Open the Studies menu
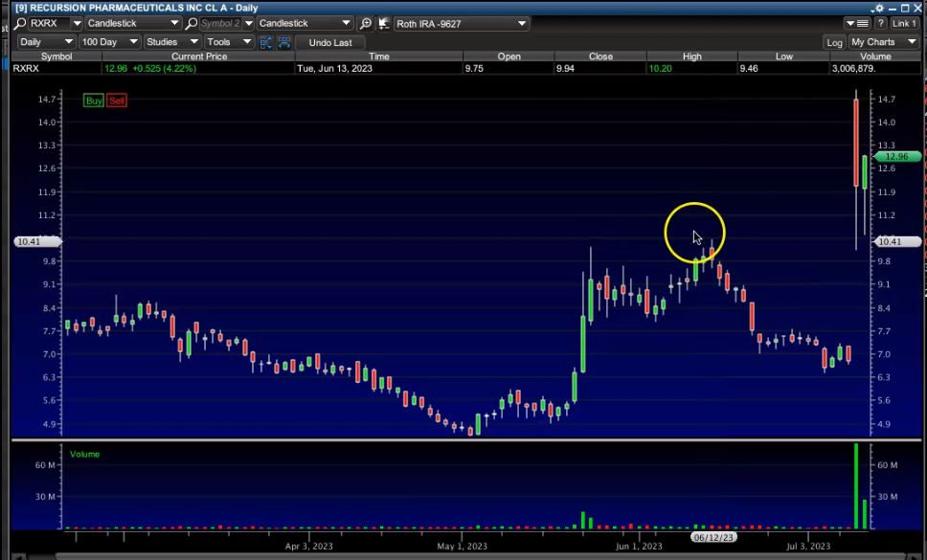The width and height of the screenshot is (927, 560). 171,42
